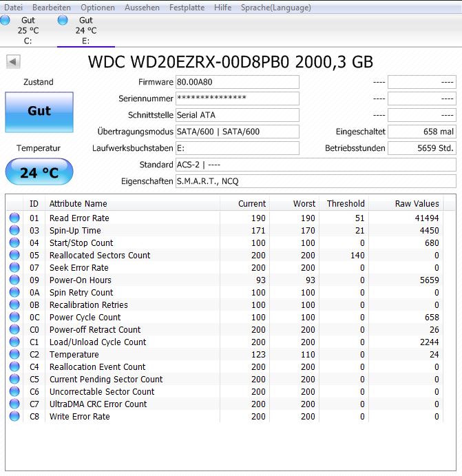Image resolution: width=462 pixels, height=476 pixels.
Task: Open the Sprache(Language) menu
Action: pos(275,8)
